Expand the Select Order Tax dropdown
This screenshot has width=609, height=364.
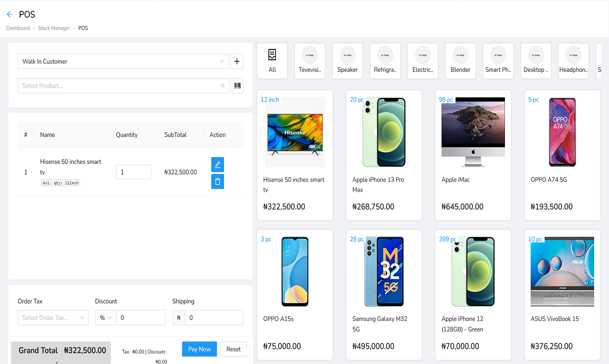[53, 318]
